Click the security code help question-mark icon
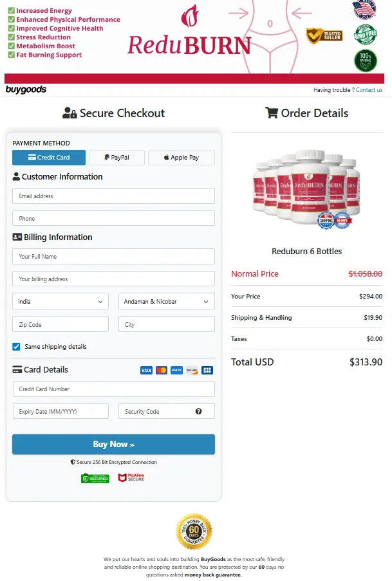 [x=199, y=412]
